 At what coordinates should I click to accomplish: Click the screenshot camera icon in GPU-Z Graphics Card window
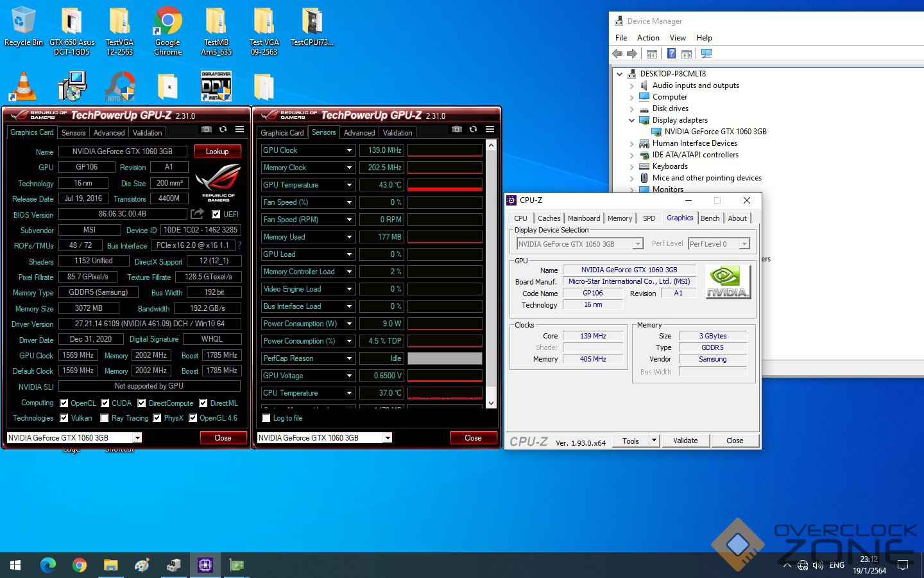pyautogui.click(x=206, y=130)
